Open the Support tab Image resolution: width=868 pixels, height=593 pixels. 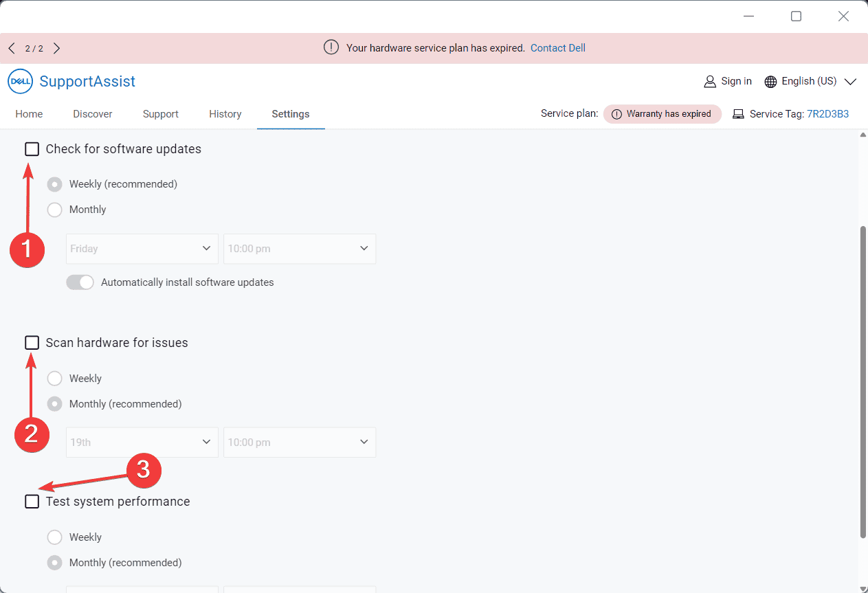[x=161, y=114]
